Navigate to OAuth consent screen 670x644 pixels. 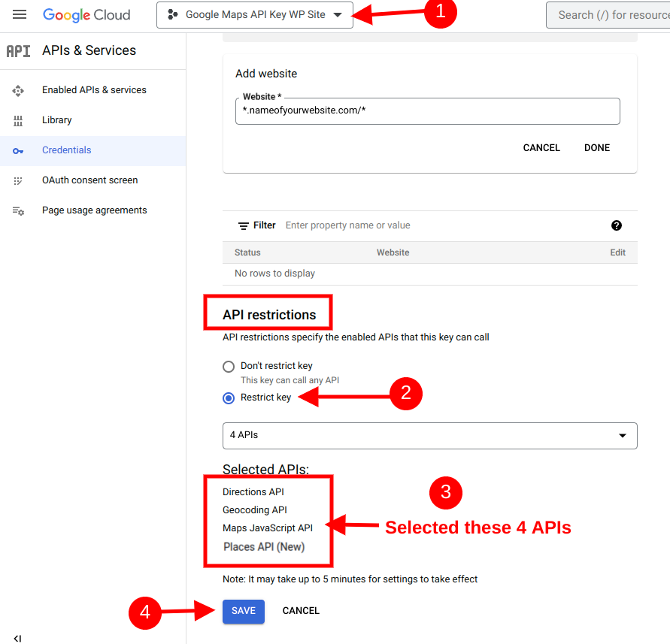(x=89, y=180)
